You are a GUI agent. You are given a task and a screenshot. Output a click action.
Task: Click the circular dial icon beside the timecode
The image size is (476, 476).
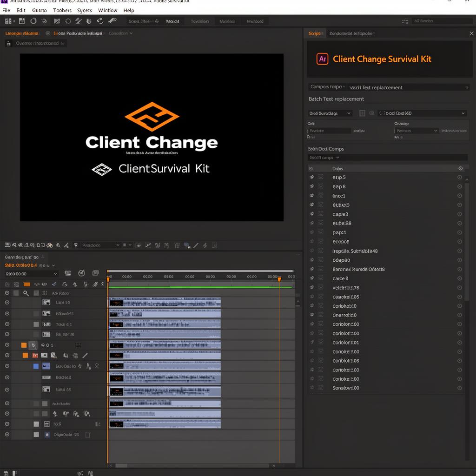pyautogui.click(x=81, y=273)
